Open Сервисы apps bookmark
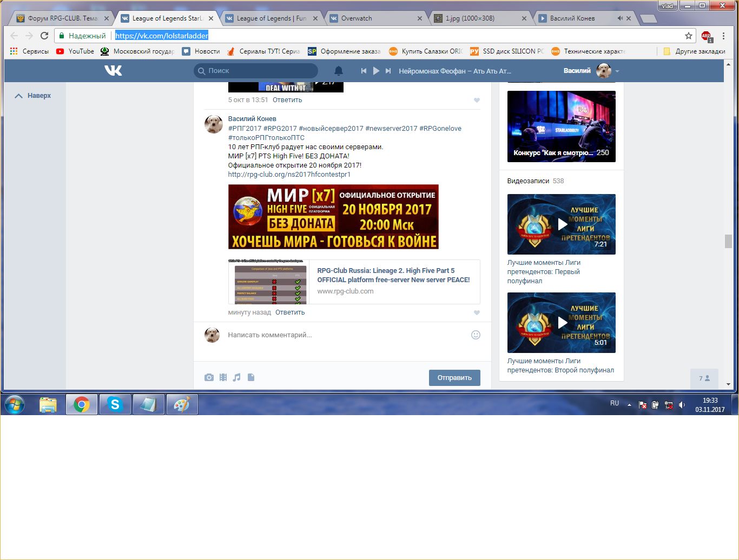Image resolution: width=739 pixels, height=560 pixels. 30,51
